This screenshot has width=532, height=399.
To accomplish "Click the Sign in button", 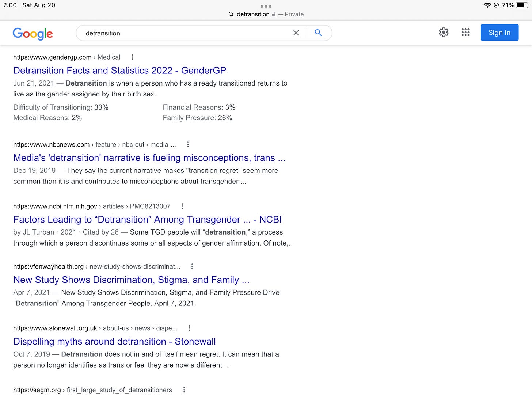I will (499, 33).
